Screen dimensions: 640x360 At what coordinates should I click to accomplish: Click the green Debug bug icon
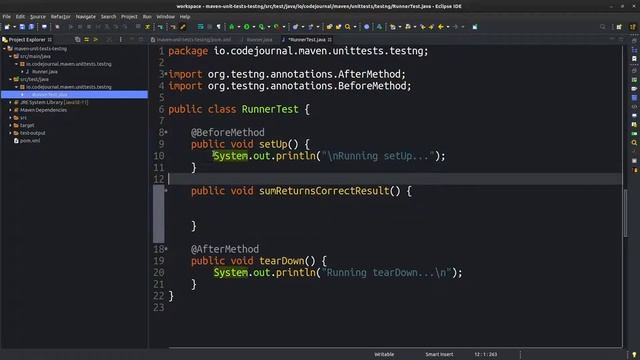231,27
